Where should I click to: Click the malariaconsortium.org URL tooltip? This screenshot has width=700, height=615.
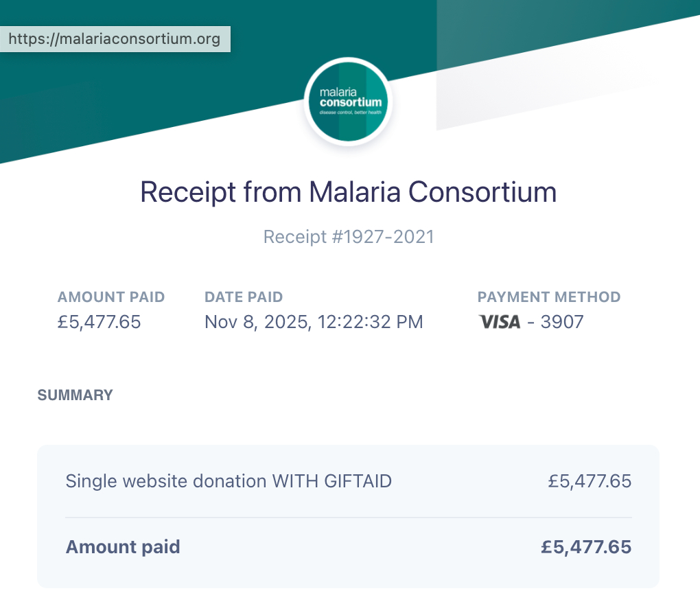point(115,39)
